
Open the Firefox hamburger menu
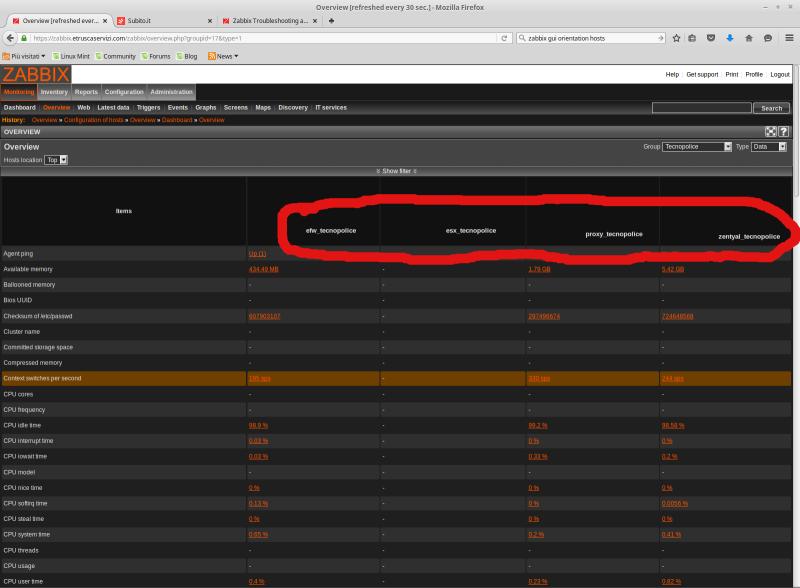tap(789, 38)
